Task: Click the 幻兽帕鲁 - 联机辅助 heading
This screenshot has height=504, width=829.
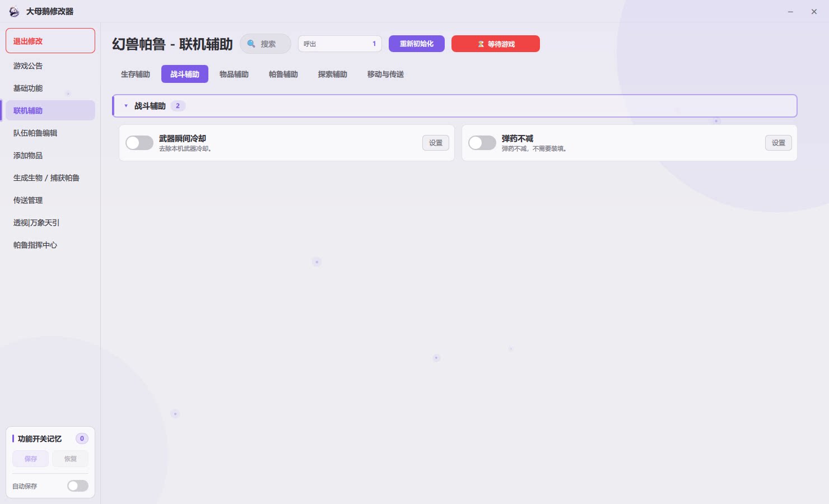Action: tap(173, 44)
